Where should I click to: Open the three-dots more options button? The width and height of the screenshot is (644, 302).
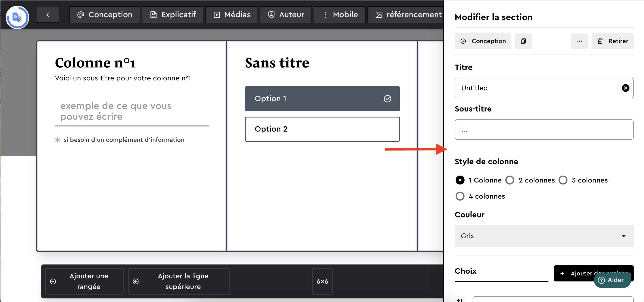(579, 41)
